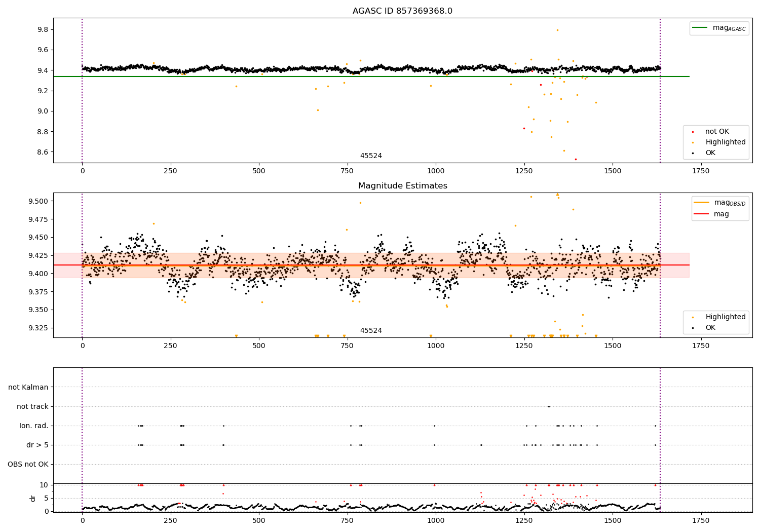
Task: Click the rotated 'dr' y-axis label
Action: tap(33, 498)
